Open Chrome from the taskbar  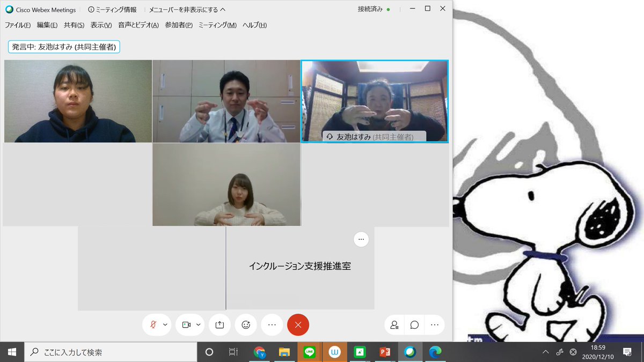[x=260, y=352]
